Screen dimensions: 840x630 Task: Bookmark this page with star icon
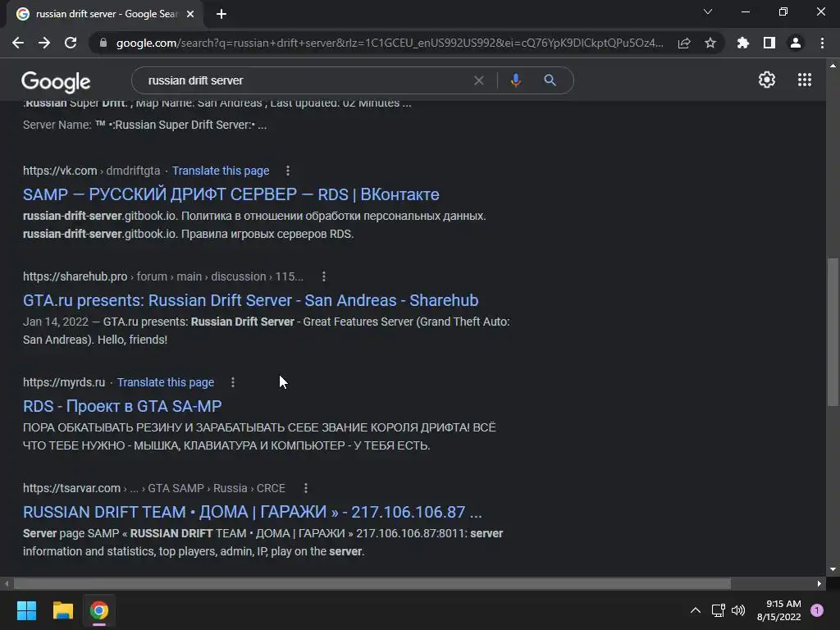pyautogui.click(x=710, y=43)
